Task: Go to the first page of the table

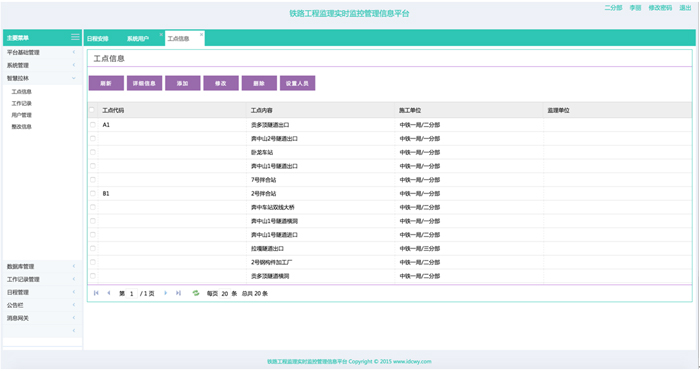Action: [96, 293]
